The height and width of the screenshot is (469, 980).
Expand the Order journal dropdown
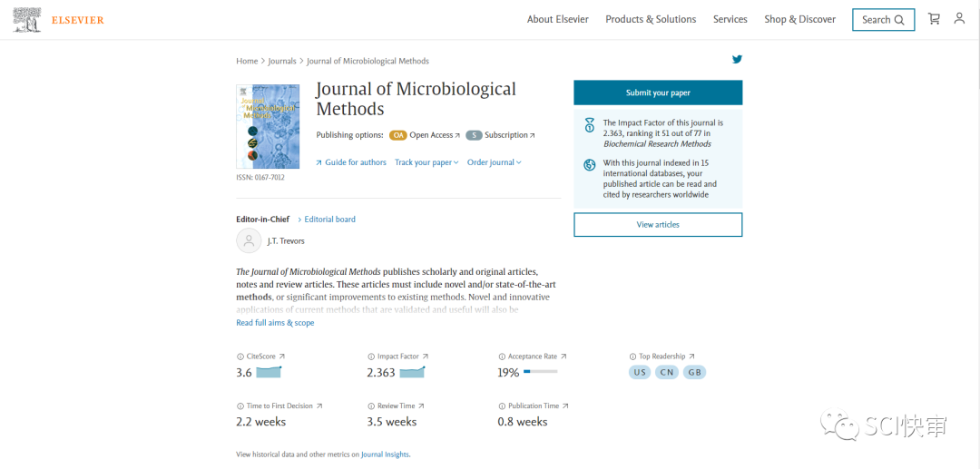tap(495, 162)
